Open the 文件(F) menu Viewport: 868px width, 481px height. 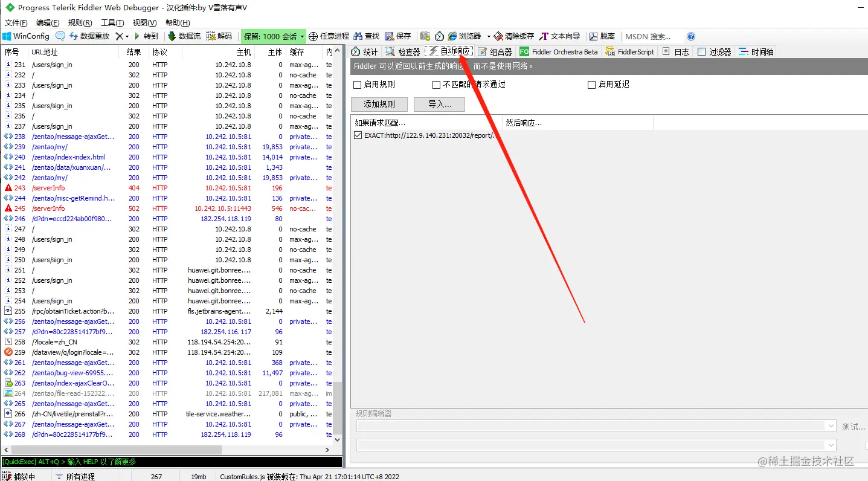[x=16, y=23]
